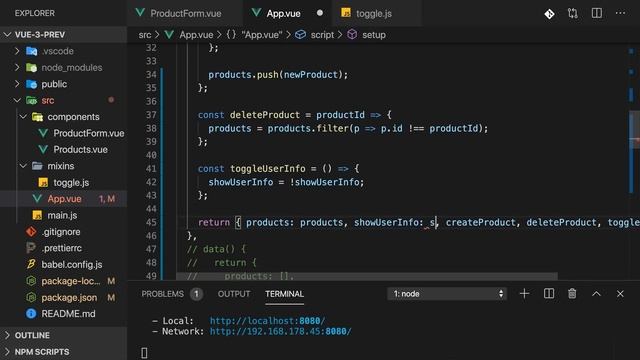Place cursor on products.push(newProduct) line
Image resolution: width=640 pixels, height=360 pixels.
pyautogui.click(x=278, y=74)
